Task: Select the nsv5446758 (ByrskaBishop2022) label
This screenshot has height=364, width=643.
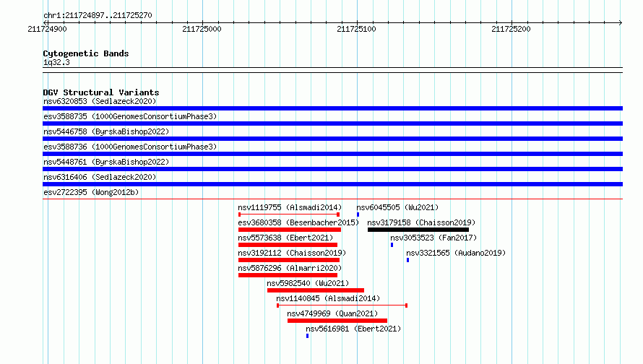Action: coord(106,131)
